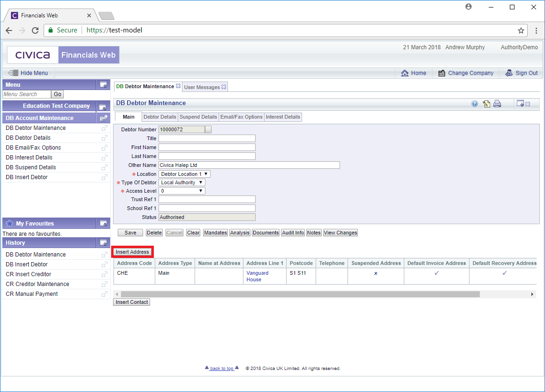Open DB Email/Fax Options new window icon

(104, 148)
